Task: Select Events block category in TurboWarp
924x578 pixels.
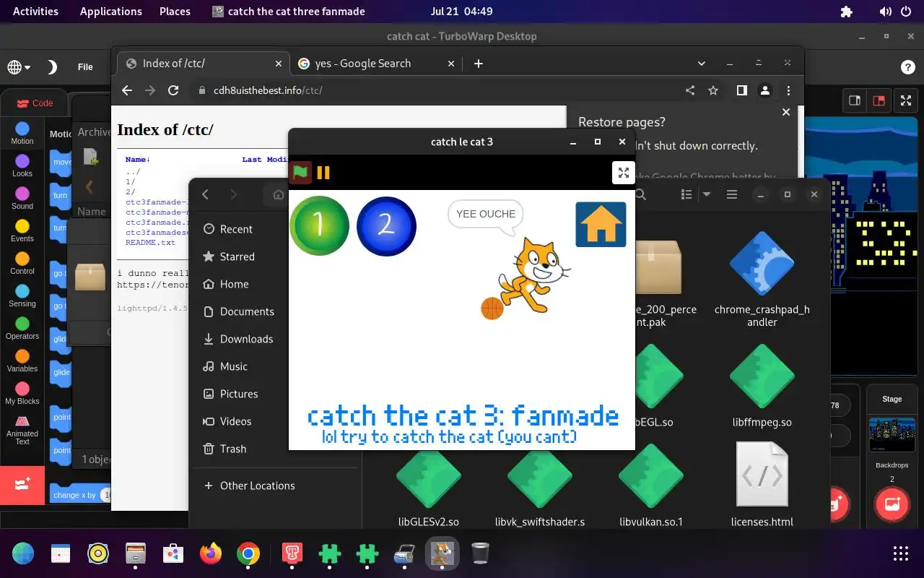Action: pyautogui.click(x=22, y=231)
